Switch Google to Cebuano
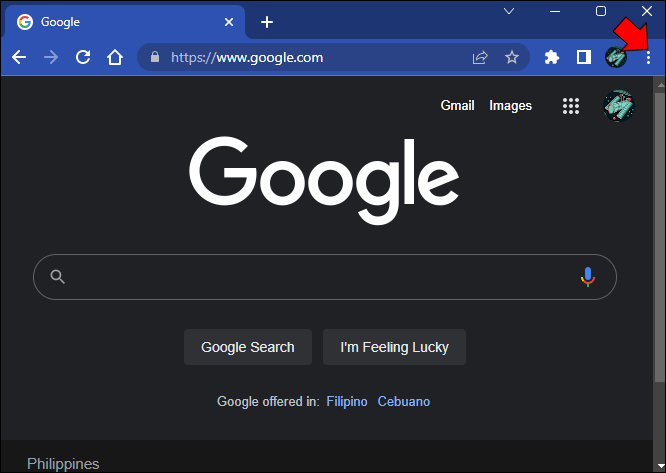 click(404, 401)
